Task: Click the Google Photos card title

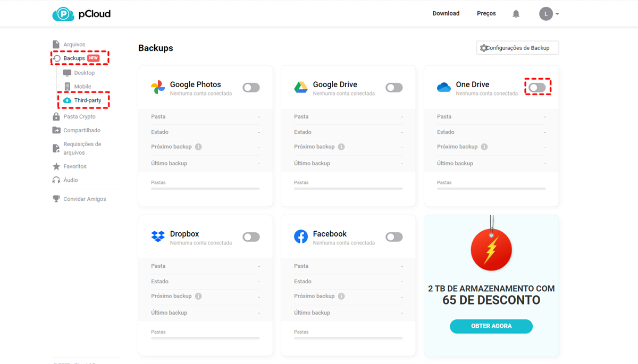Action: (x=196, y=84)
